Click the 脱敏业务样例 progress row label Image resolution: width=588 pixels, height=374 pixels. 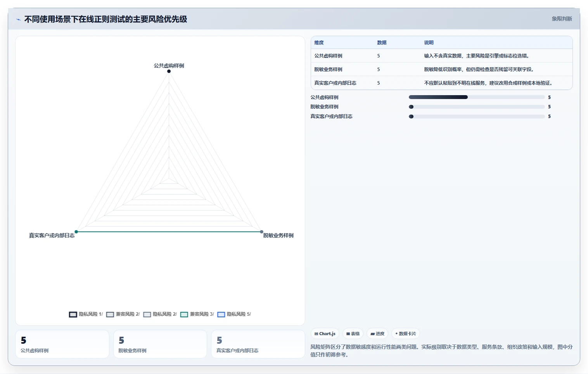point(324,107)
